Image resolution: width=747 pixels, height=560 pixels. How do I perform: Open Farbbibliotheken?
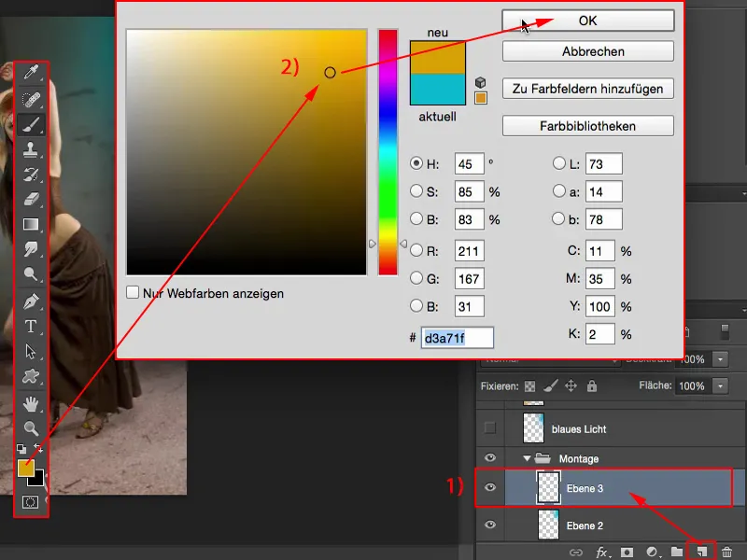click(588, 126)
